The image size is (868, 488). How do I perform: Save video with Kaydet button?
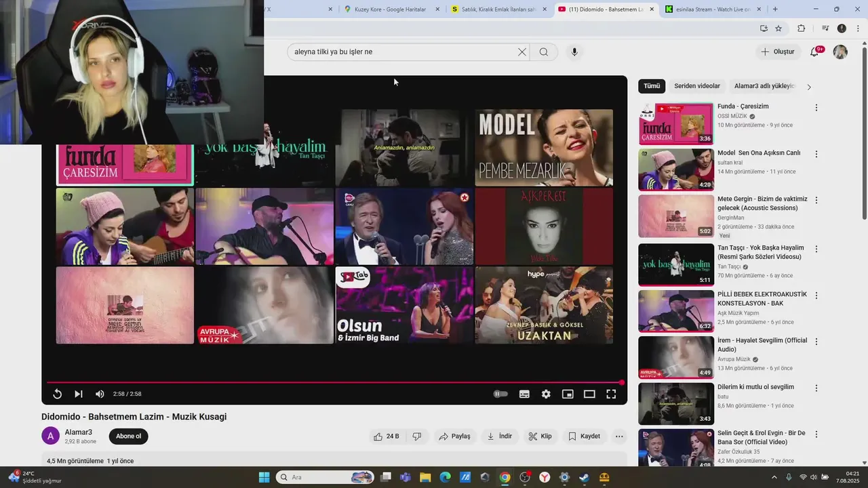(584, 436)
